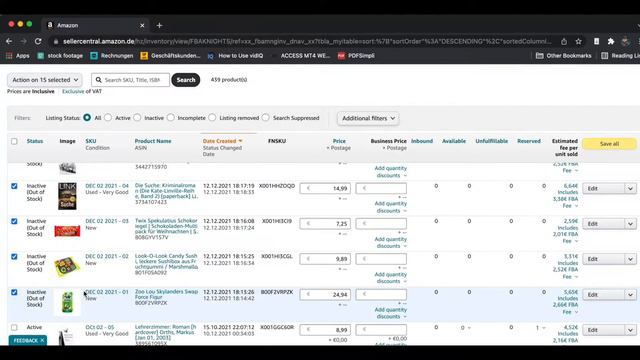Open Edit dropdown arrow for Die Suche row
This screenshot has height=360, width=640.
click(x=630, y=189)
